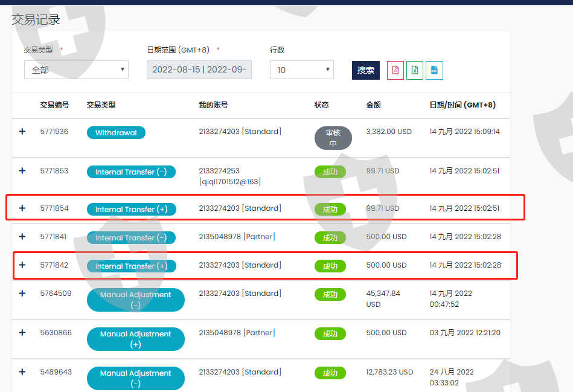The height and width of the screenshot is (392, 573).
Task: Click the 审核中 status badge
Action: point(333,138)
